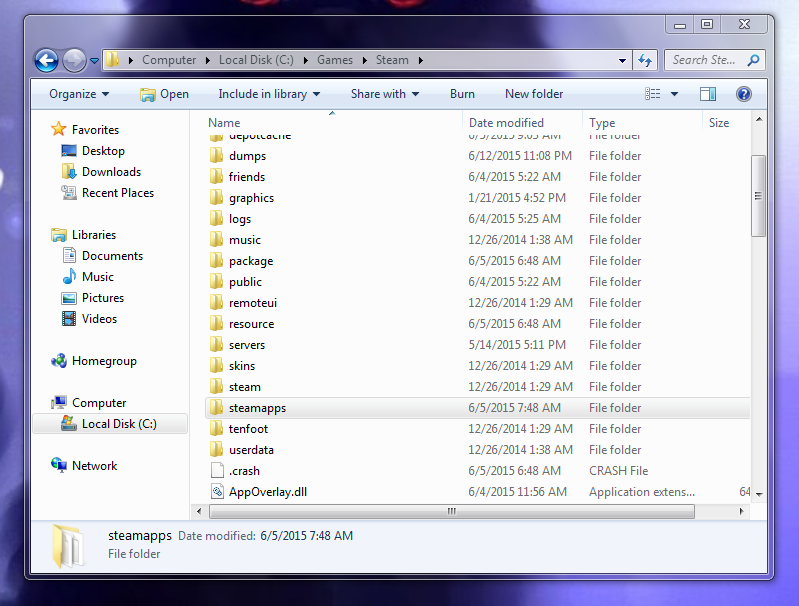
Task: Expand the arrow after Games breadcrumb
Action: [x=365, y=60]
